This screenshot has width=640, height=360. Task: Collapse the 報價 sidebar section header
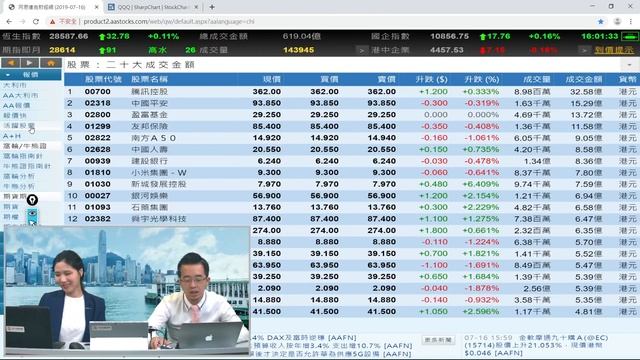[31, 75]
